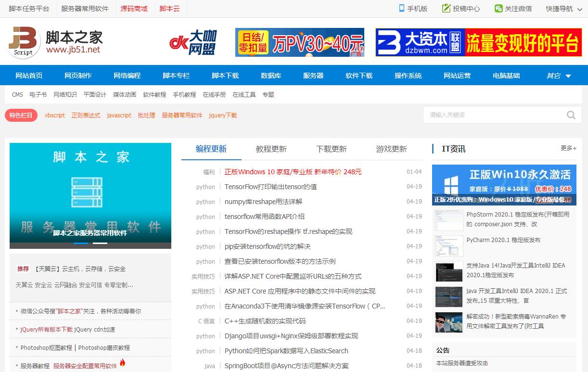Open the numpy库reshape用法详解 article

coord(263,202)
